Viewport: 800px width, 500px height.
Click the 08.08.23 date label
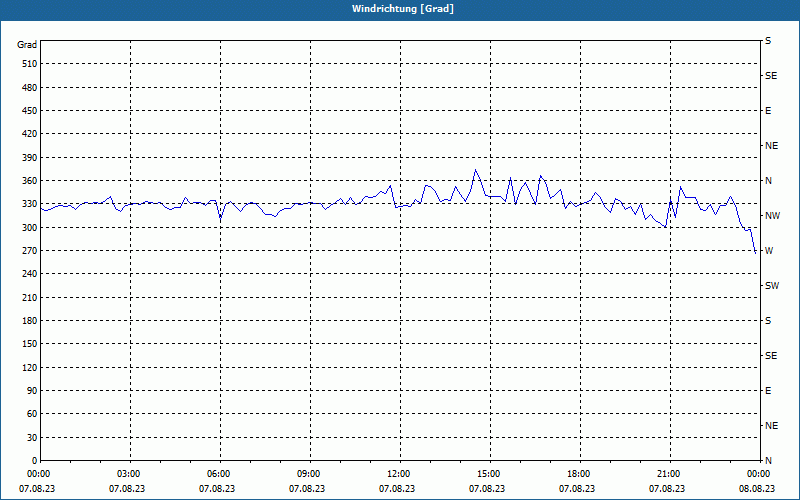757,489
